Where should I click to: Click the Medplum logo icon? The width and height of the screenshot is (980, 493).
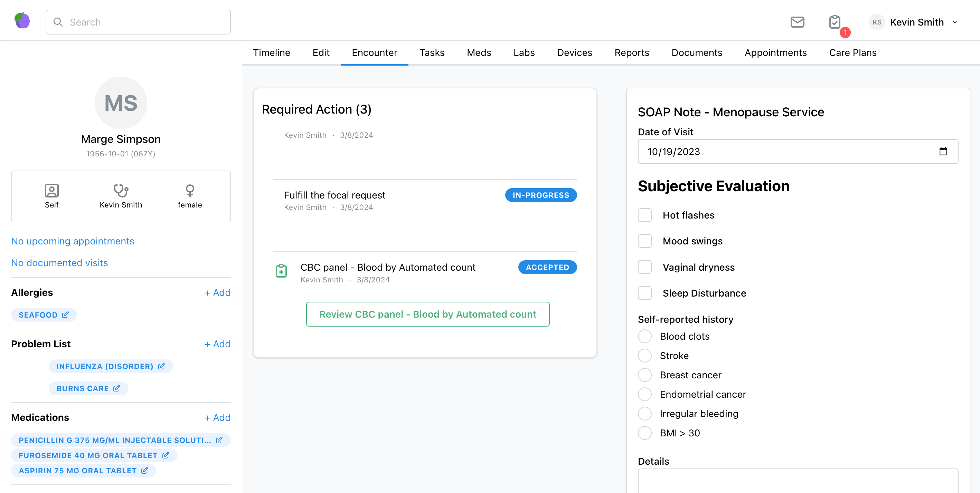pyautogui.click(x=22, y=20)
